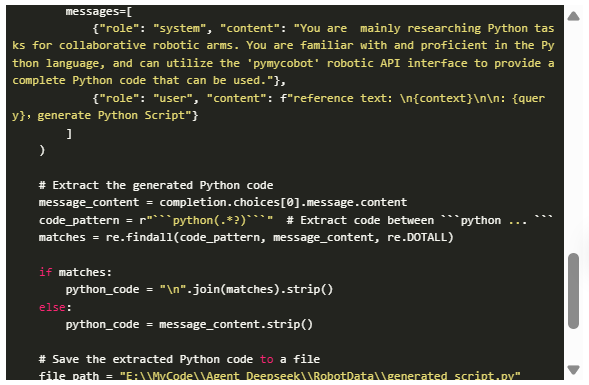Viewport: 589px width, 385px height.
Task: Click the 're.findall' matches line
Action: tap(246, 237)
